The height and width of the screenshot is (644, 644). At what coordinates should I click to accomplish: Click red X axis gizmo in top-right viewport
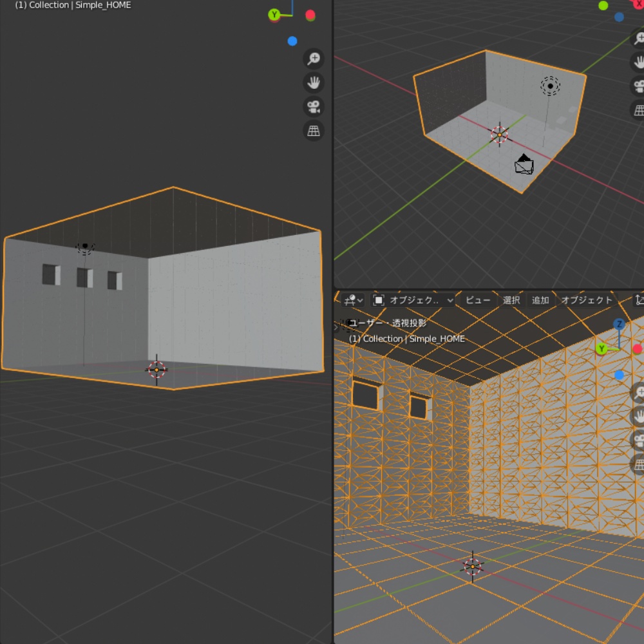pos(638,3)
